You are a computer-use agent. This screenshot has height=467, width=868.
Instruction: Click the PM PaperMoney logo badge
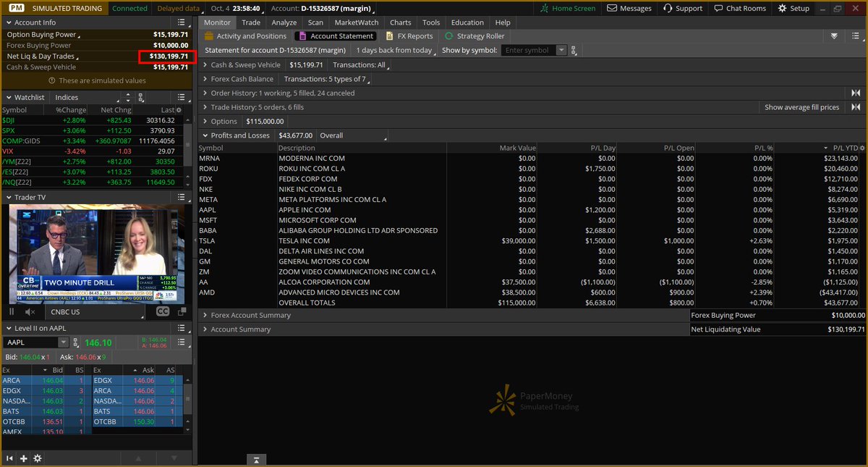coord(16,8)
